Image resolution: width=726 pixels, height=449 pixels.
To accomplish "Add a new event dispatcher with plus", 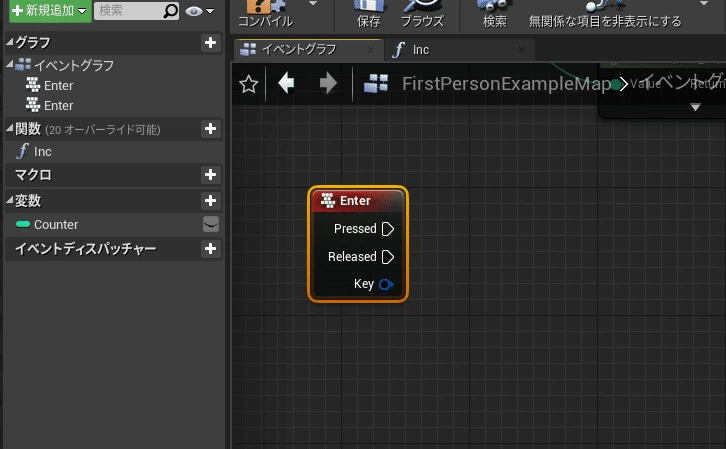I will [x=210, y=249].
